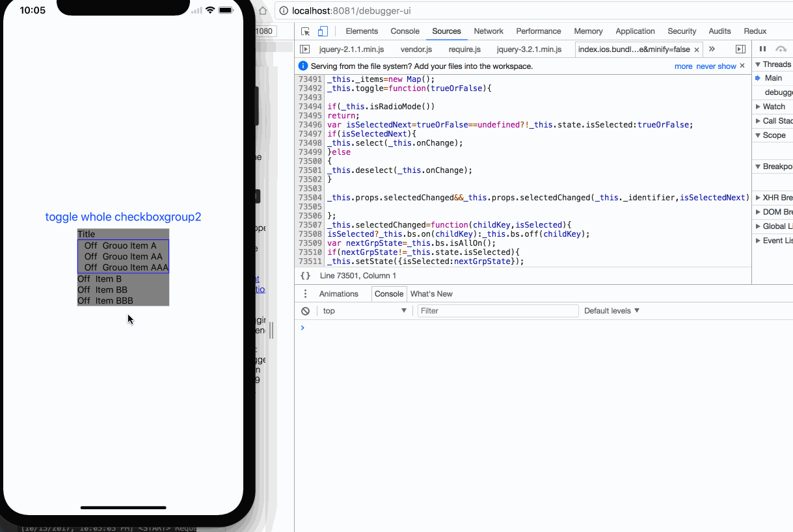The width and height of the screenshot is (793, 532).
Task: Open the jquery-3.2.1.min.js file tab
Action: point(530,49)
